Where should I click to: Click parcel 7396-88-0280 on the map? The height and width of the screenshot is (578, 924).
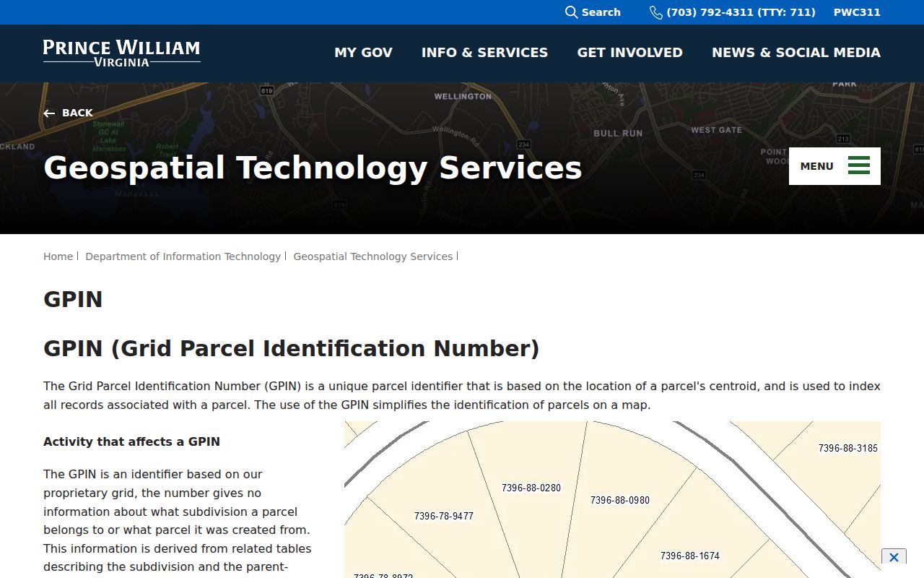[x=531, y=488]
